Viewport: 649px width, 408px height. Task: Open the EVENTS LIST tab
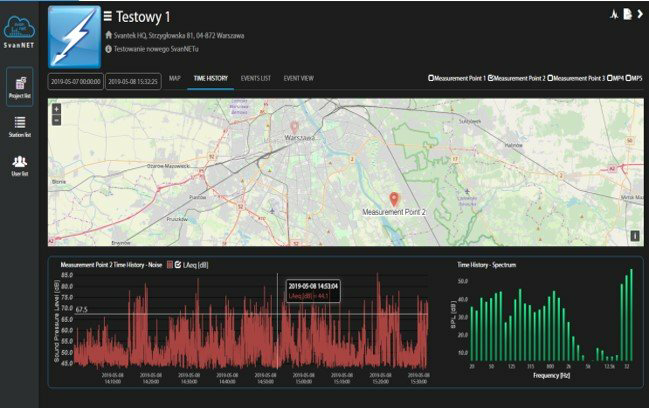pos(255,78)
